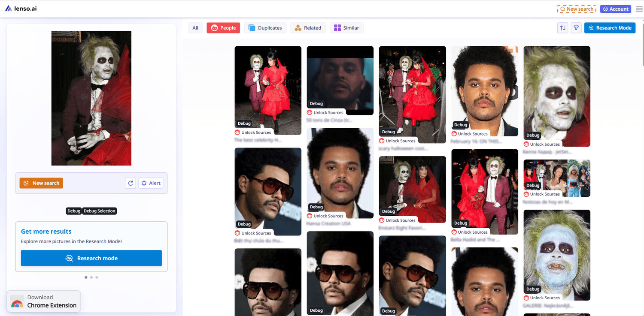Switch to the Similar tab
The width and height of the screenshot is (644, 316).
click(346, 28)
